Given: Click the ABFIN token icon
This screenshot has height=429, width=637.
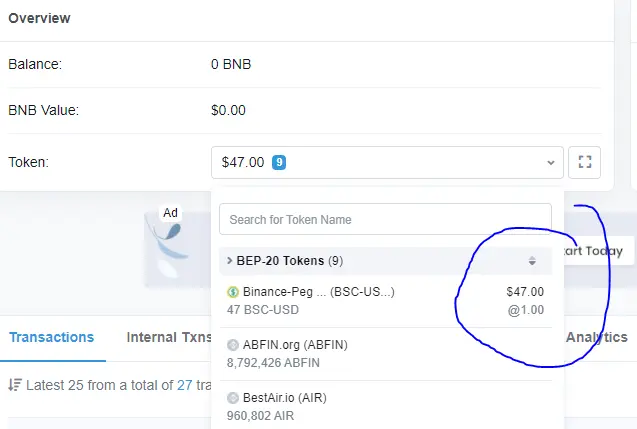Looking at the screenshot, I should click(x=233, y=345).
